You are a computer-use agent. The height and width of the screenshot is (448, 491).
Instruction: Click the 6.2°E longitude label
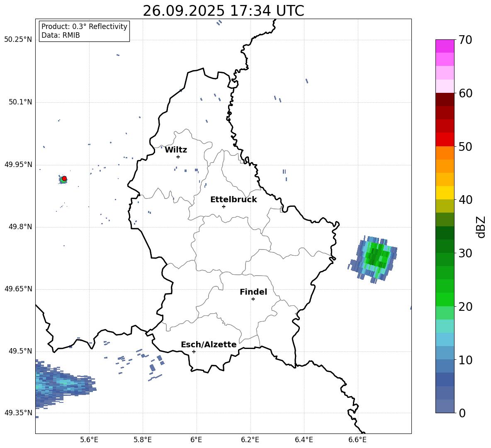pyautogui.click(x=250, y=440)
